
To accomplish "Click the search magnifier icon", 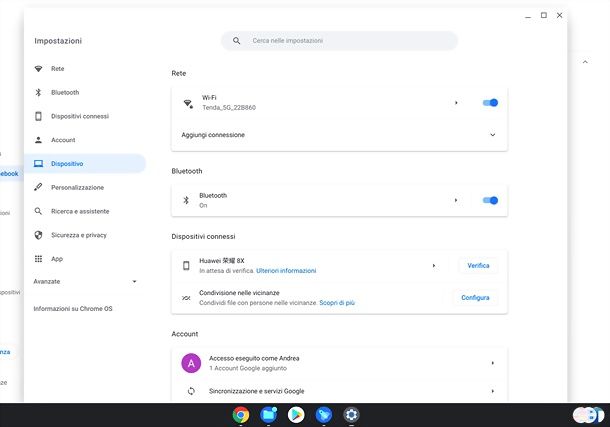I will pyautogui.click(x=237, y=41).
